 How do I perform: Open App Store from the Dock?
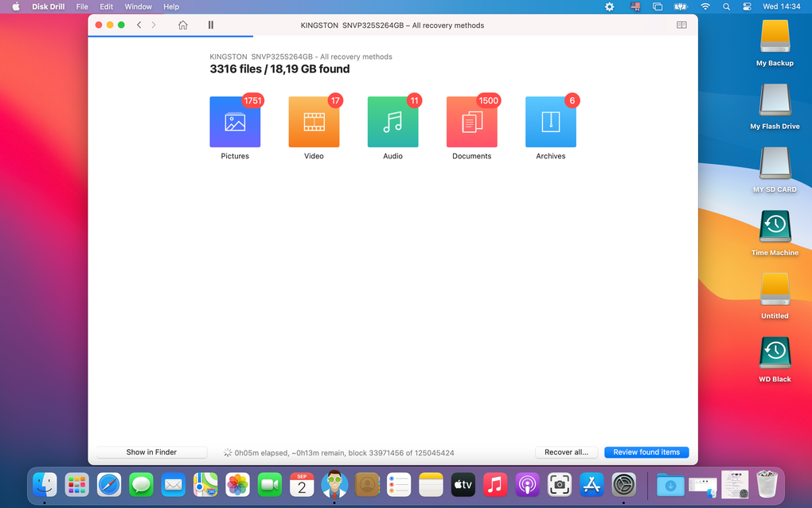point(592,485)
